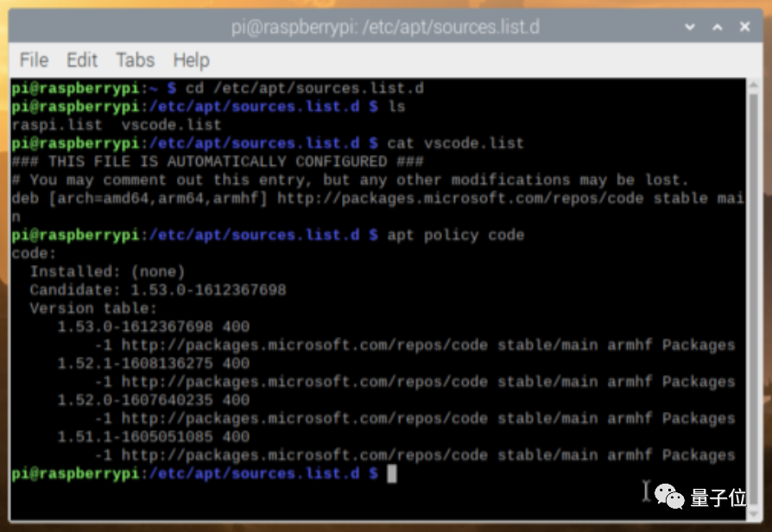Click the 'vscode.list' file name in ls output
The height and width of the screenshot is (532, 772).
[x=171, y=124]
